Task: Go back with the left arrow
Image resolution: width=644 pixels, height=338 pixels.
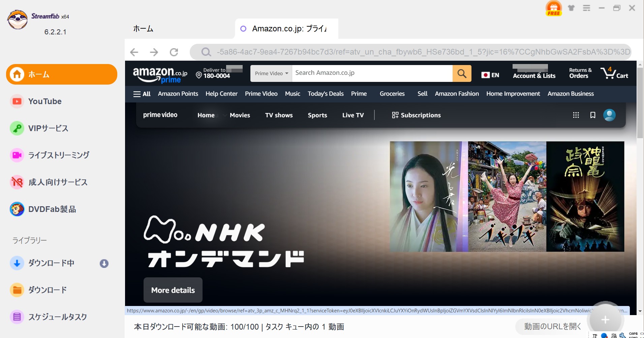Action: (134, 52)
